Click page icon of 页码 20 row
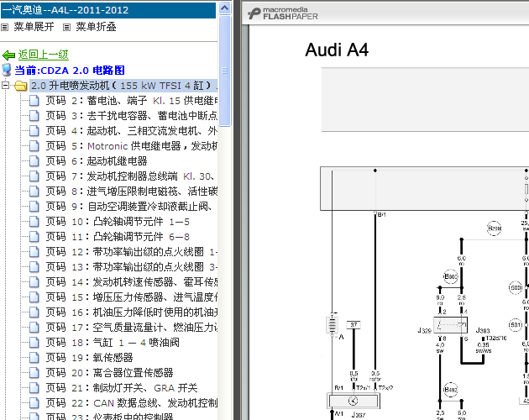529x420 pixels. coord(34,373)
